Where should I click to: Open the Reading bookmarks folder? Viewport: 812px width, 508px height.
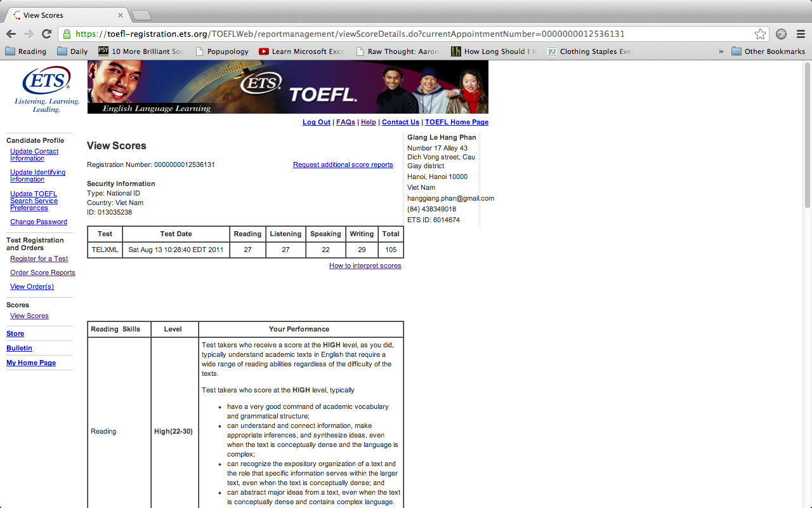[x=25, y=51]
